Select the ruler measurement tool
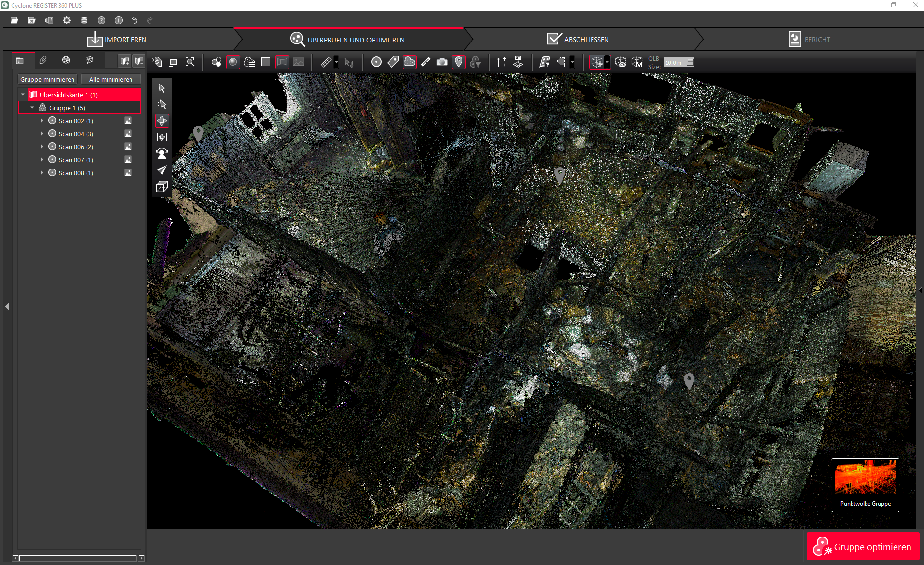The image size is (924, 565). (326, 62)
